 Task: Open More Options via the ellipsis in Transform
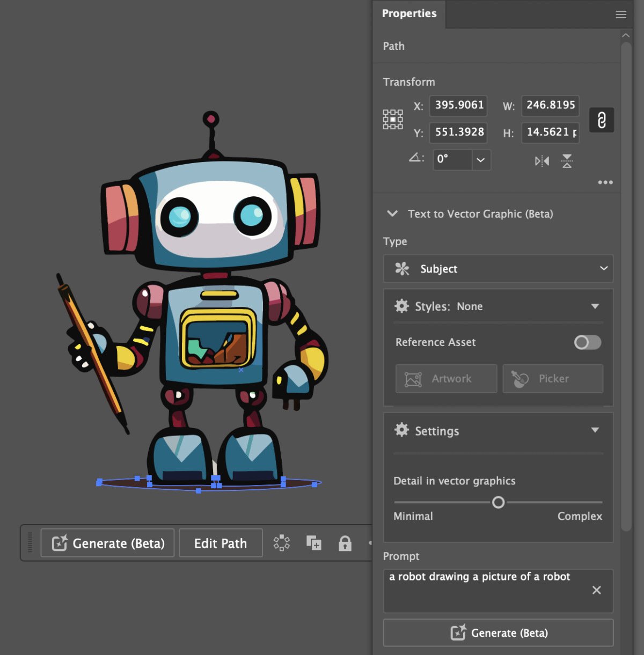pyautogui.click(x=605, y=182)
